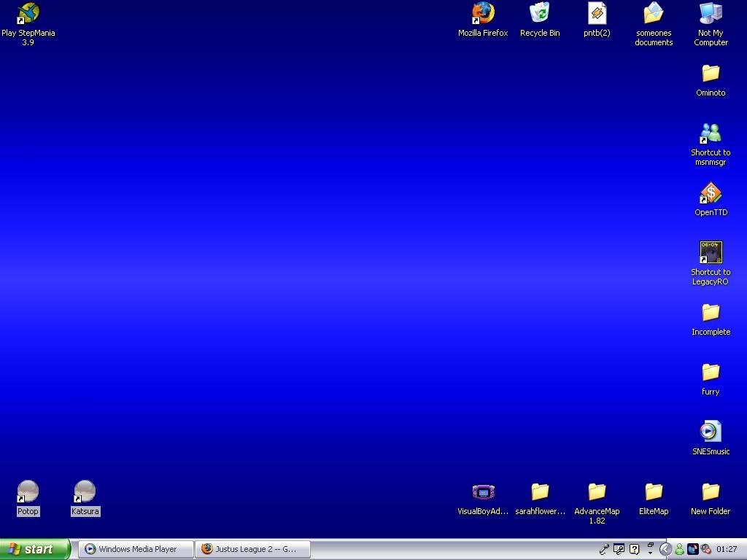This screenshot has width=747, height=560.
Task: Click the taskbar clock showing 01:27
Action: [x=727, y=549]
